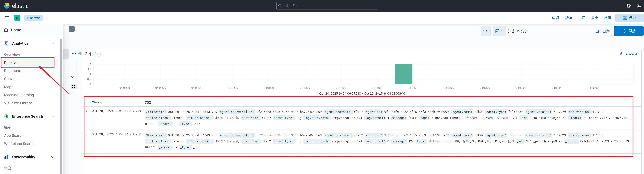Screen dimensions: 644x174
Task: Close the side panel with X button
Action: pyautogui.click(x=72, y=29)
